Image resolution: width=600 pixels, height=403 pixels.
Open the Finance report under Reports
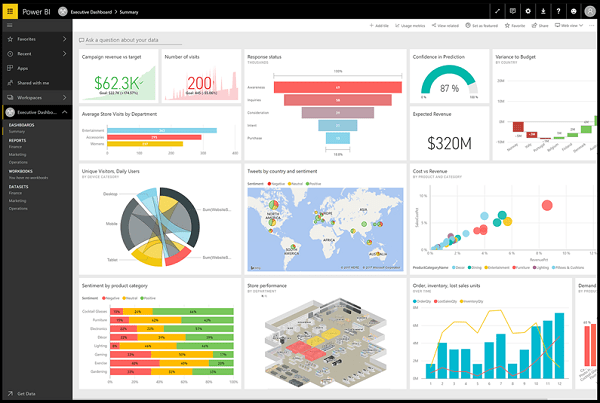[15, 147]
